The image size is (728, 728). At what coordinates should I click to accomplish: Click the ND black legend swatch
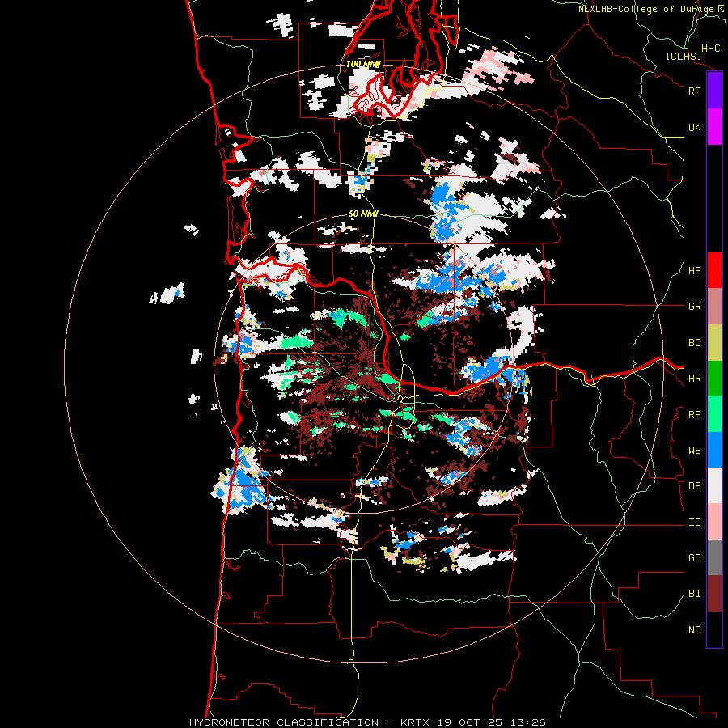[x=714, y=629]
